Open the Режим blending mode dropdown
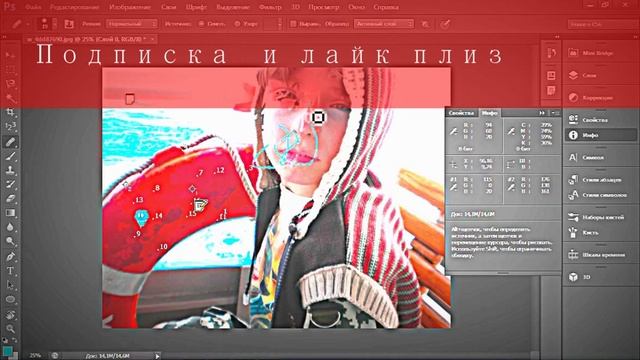Image resolution: width=640 pixels, height=360 pixels. coord(131,24)
